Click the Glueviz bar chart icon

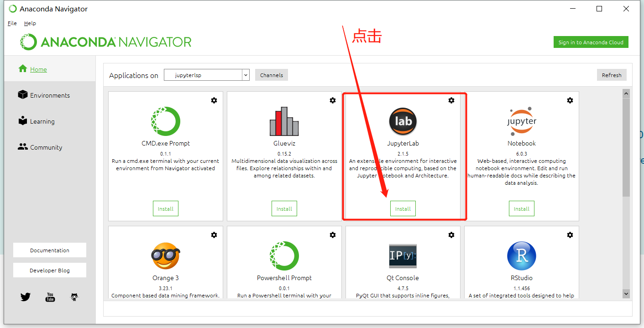point(284,121)
